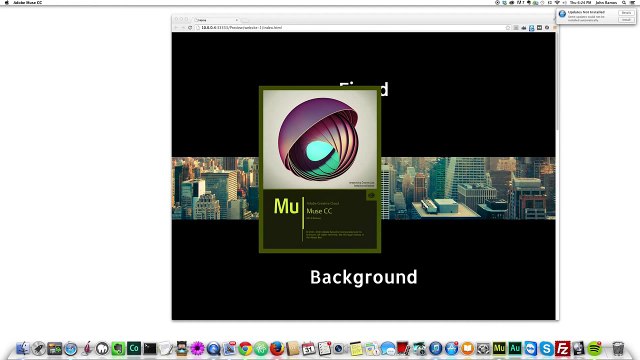Viewport: 640px width, 360px height.
Task: Select the Home browser tab
Action: pos(216,20)
